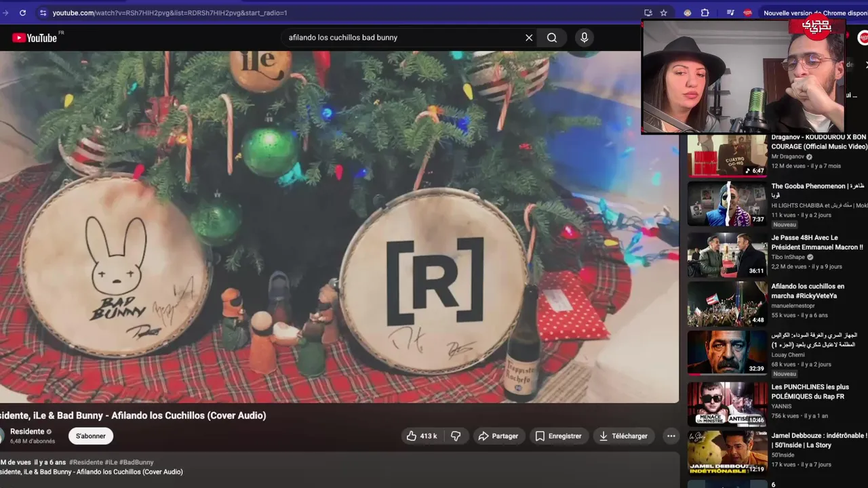This screenshot has height=488, width=868.
Task: Open the Draganov KOUDOUROU X BON COURAGE thumbnail
Action: click(x=727, y=156)
